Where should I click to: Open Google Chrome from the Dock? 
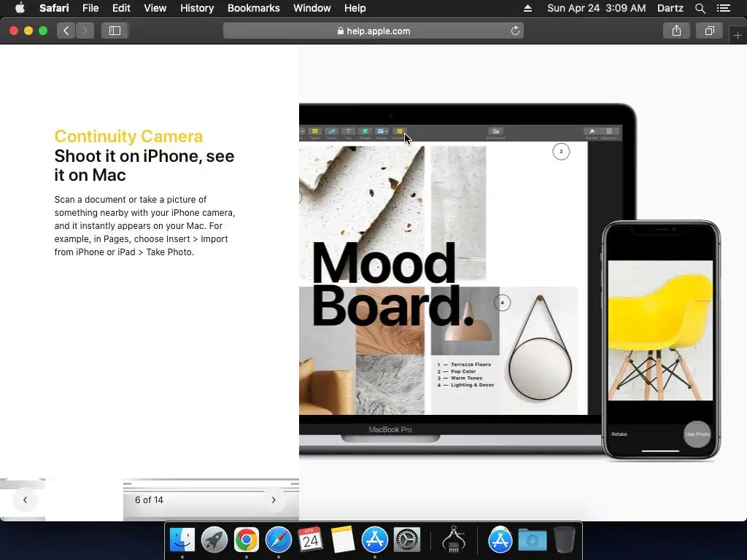click(x=247, y=540)
